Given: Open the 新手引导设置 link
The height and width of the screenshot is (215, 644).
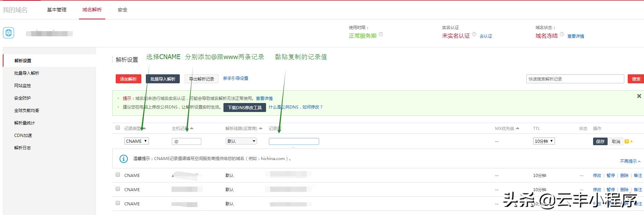Looking at the screenshot, I should [236, 78].
